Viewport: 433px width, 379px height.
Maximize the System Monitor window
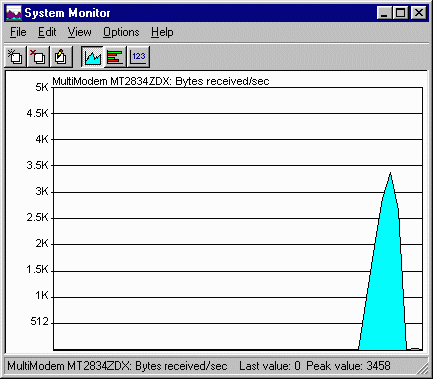[400, 13]
